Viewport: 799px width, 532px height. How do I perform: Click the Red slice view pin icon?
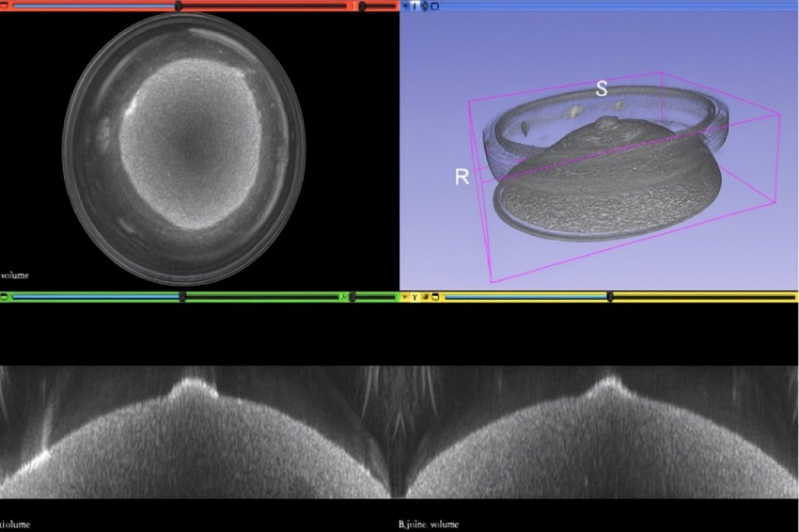(x=5, y=6)
